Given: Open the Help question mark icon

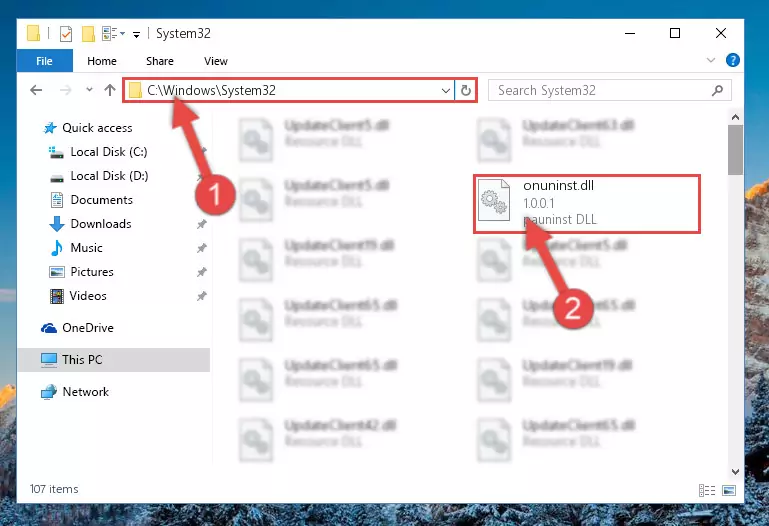Looking at the screenshot, I should (732, 60).
